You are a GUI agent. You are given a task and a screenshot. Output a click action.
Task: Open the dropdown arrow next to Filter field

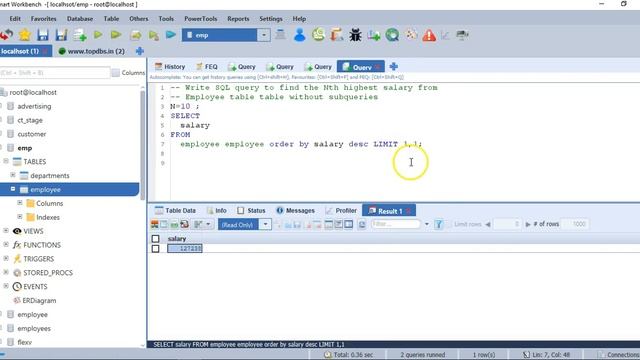point(427,224)
